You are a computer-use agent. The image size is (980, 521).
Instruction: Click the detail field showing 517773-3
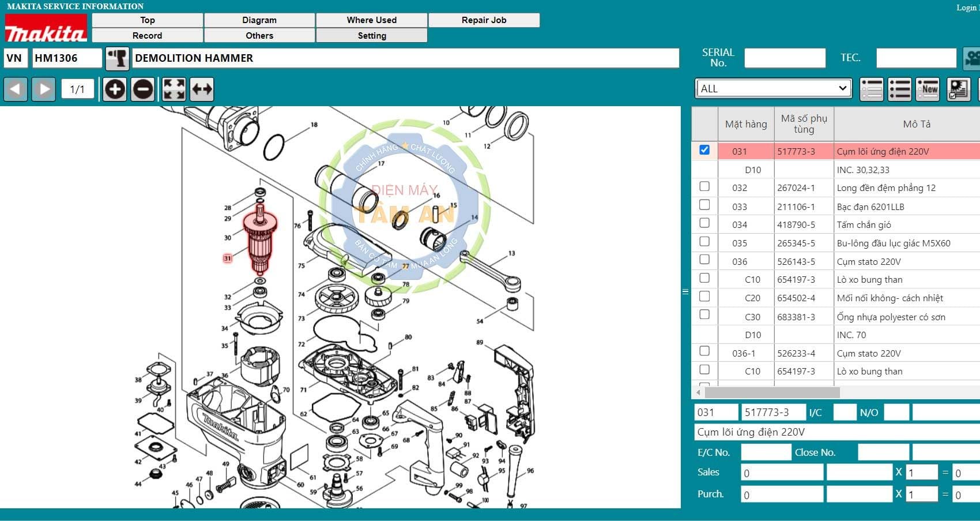[x=774, y=413]
